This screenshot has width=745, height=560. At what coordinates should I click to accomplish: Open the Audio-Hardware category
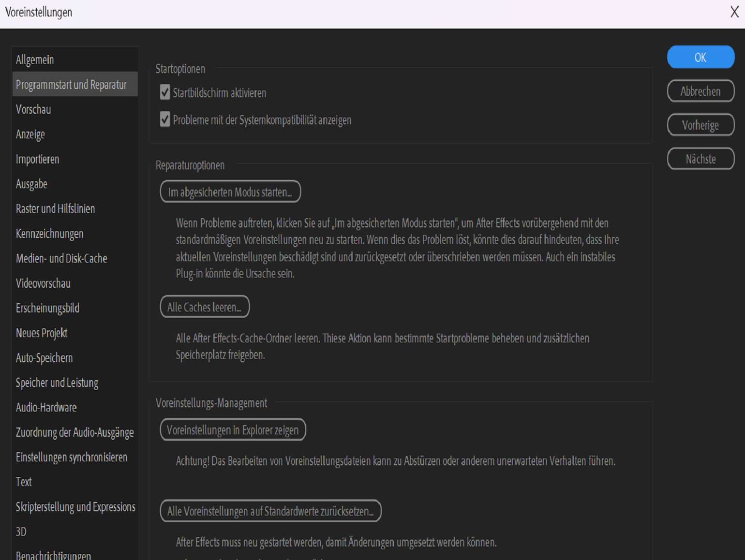click(75, 408)
